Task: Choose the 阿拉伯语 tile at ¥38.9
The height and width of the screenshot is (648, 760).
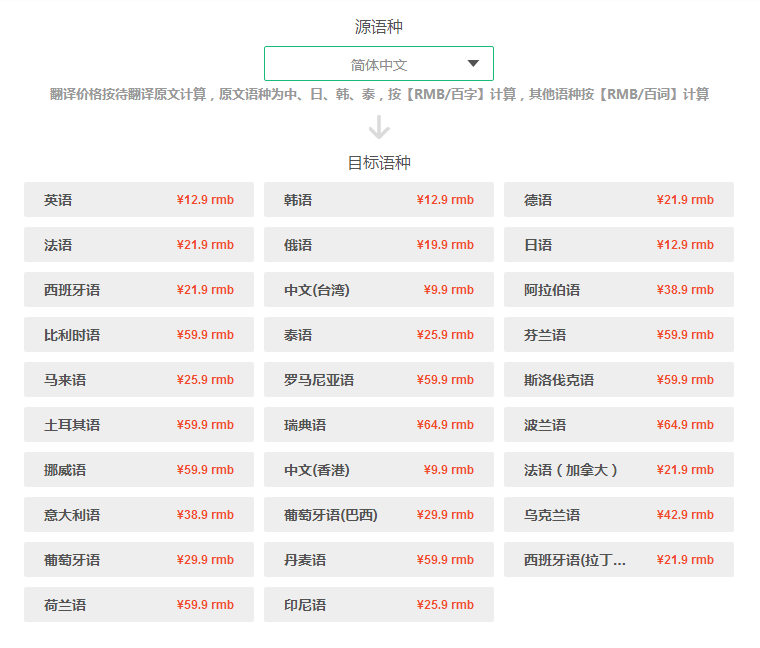Action: (x=618, y=290)
